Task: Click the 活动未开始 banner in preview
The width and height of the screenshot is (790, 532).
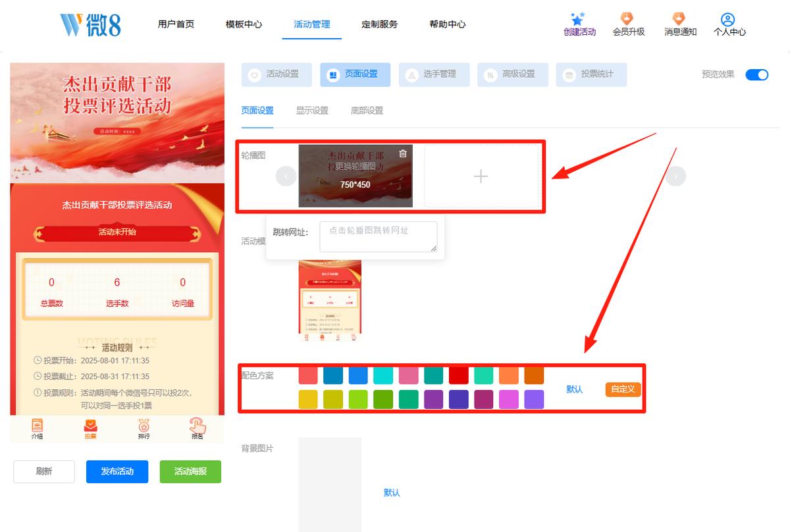Action: (117, 232)
